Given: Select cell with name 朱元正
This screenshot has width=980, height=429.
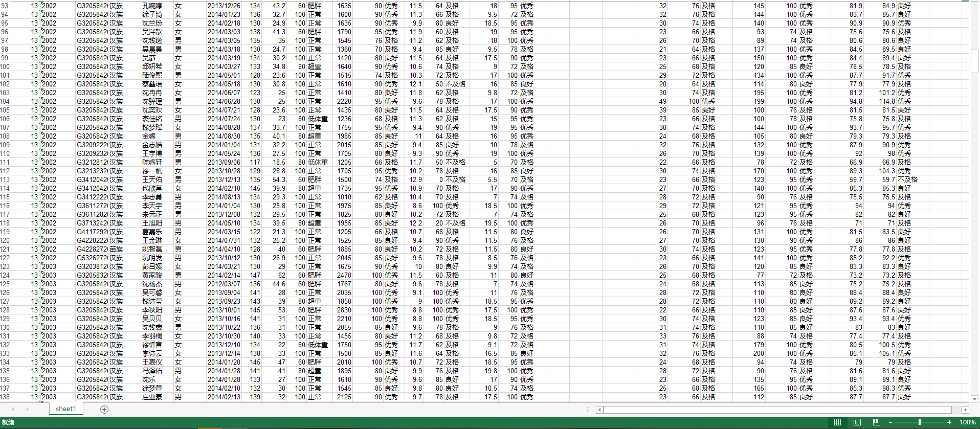Looking at the screenshot, I should click(x=157, y=214).
